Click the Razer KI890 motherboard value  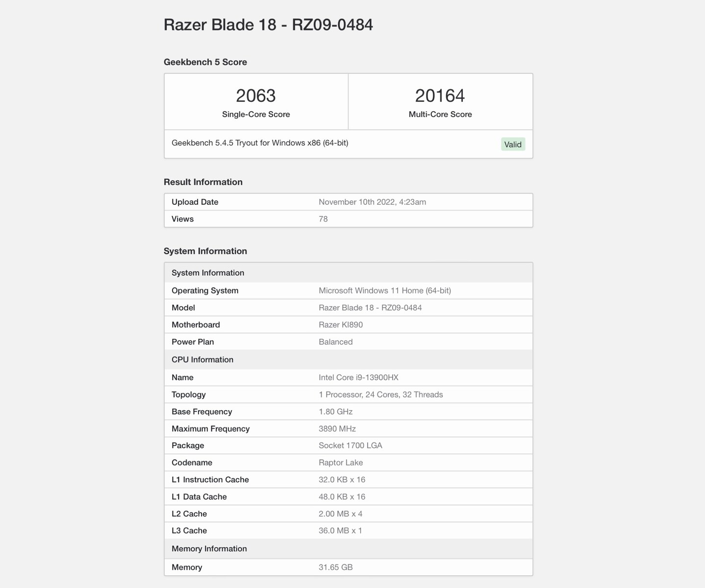tap(341, 325)
